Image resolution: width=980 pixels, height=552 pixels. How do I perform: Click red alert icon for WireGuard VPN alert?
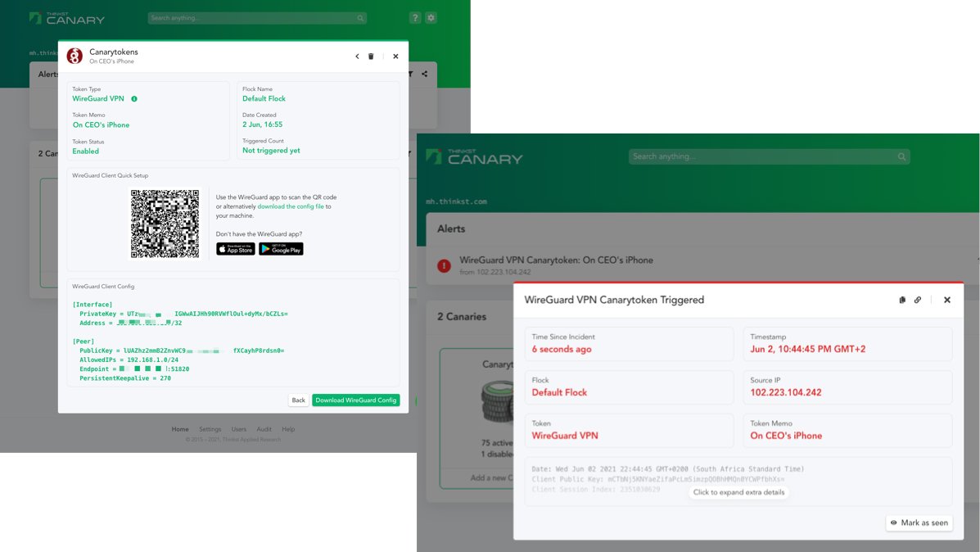(444, 265)
